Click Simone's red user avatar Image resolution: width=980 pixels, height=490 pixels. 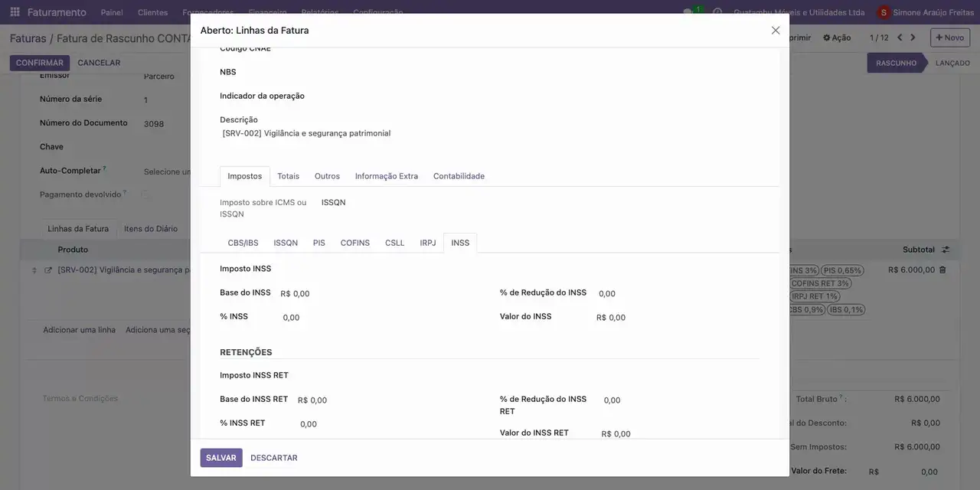coord(884,12)
